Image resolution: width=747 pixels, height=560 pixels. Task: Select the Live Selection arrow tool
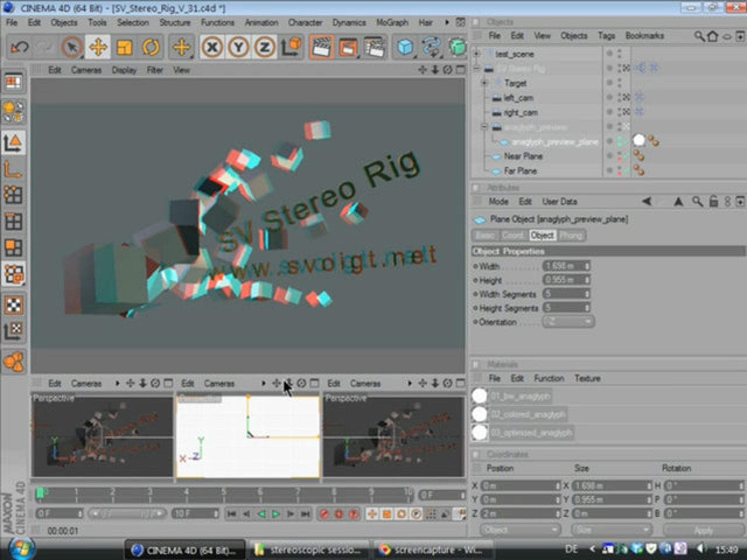(72, 47)
